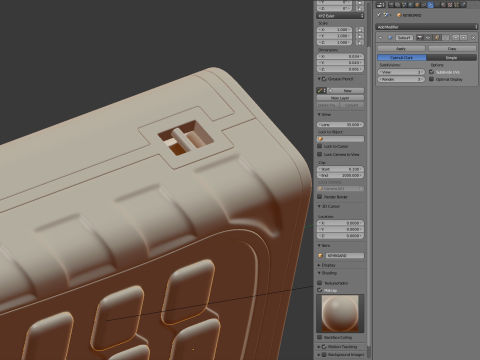Open the XYZ Euler rotation mode dropdown
Viewport: 480px width, 360px height.
[x=340, y=16]
